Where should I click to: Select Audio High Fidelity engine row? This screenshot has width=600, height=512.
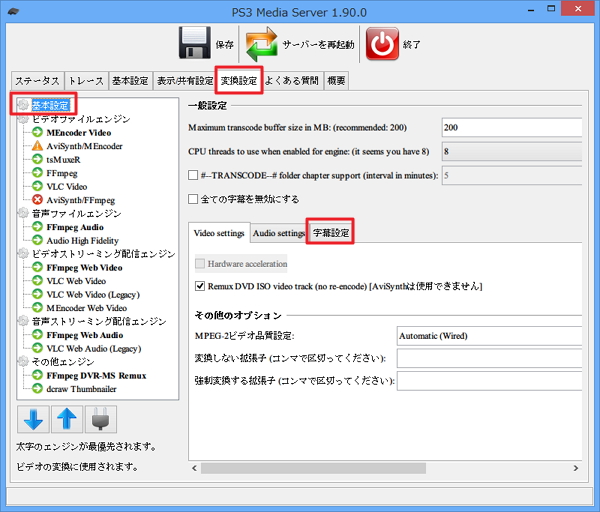(x=82, y=241)
